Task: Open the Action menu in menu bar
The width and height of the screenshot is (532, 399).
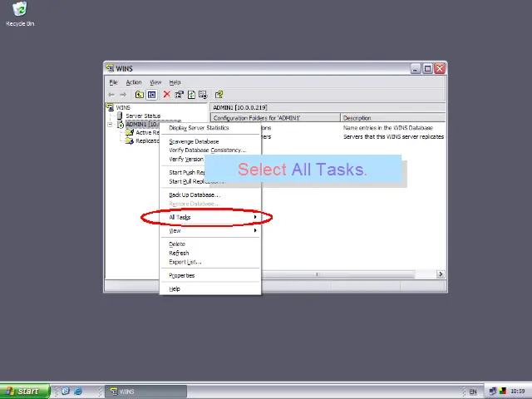Action: [x=133, y=82]
